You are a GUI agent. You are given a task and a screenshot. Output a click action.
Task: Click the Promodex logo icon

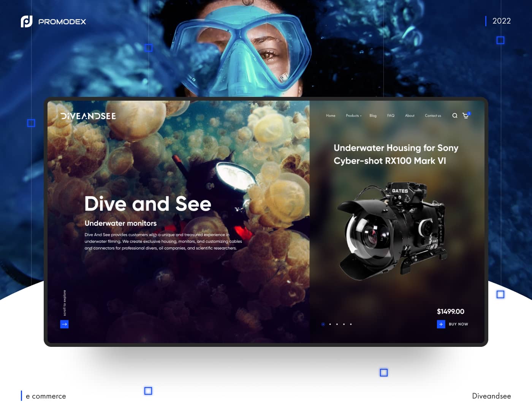coord(27,21)
